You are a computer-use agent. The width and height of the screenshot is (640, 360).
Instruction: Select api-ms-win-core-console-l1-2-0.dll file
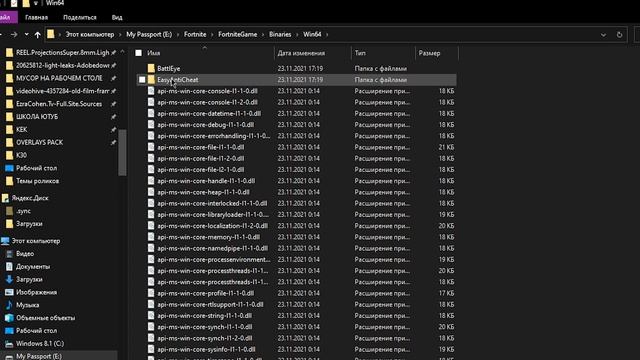207,102
